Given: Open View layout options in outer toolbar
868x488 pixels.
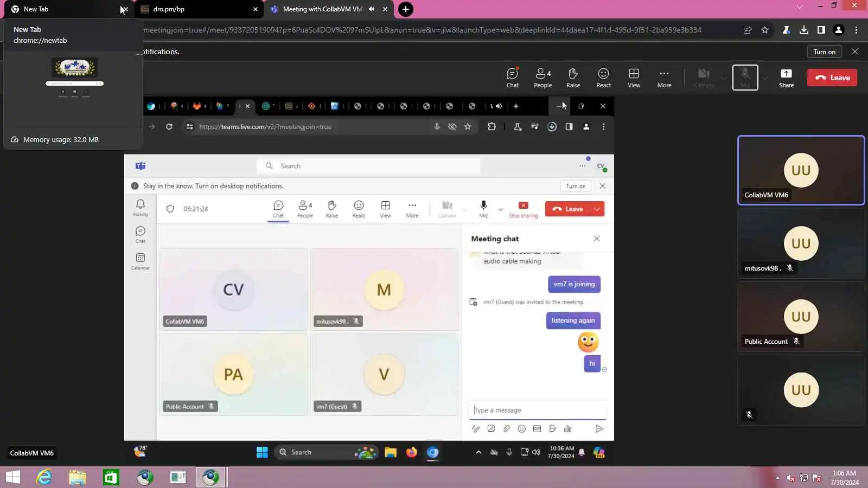Looking at the screenshot, I should pos(634,78).
